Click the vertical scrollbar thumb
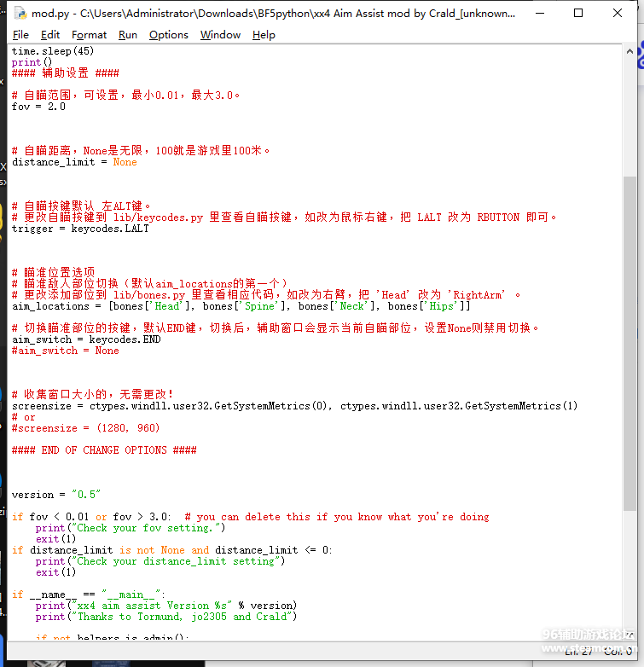 [x=629, y=341]
